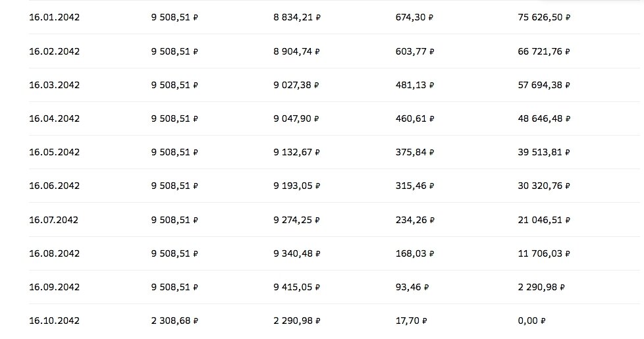Select balance 75 626,50 ₽
644x339 pixels.
(x=544, y=17)
